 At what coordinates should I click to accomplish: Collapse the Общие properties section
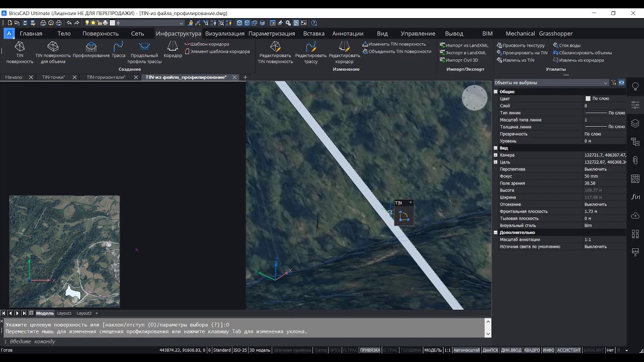point(496,92)
